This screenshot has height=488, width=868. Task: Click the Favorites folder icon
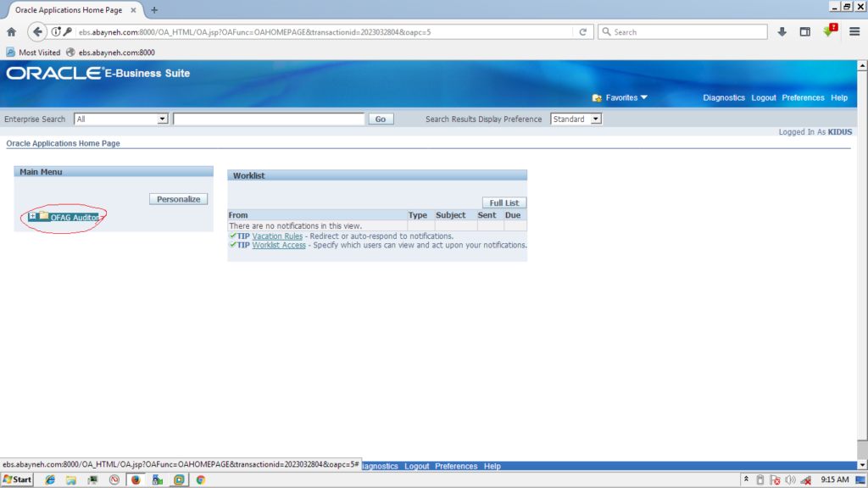point(597,97)
